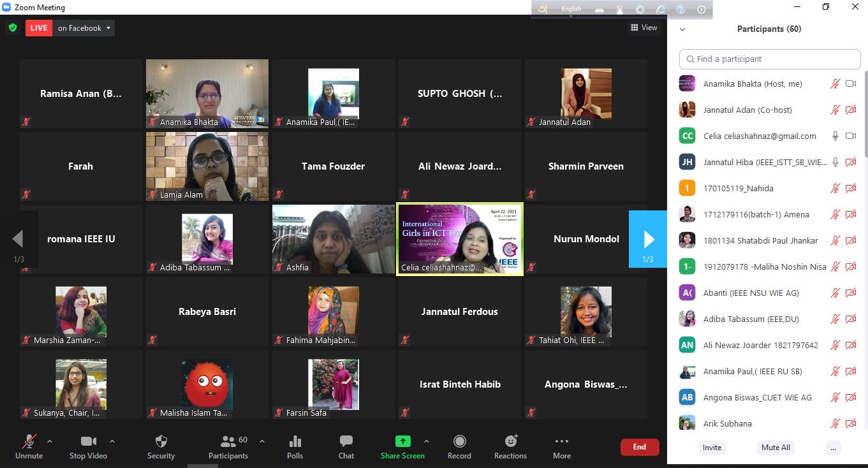Screen dimensions: 868x468
Task: Click the crossed camera icon for Adiba Tabassum (EEE,DU)
Action: (x=851, y=319)
